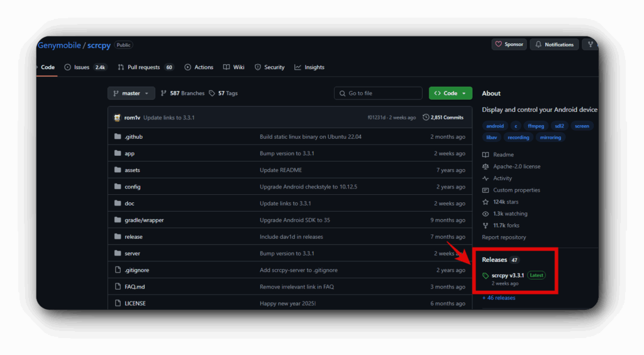This screenshot has height=355, width=644.
Task: Open the Wiki tab
Action: (x=234, y=67)
